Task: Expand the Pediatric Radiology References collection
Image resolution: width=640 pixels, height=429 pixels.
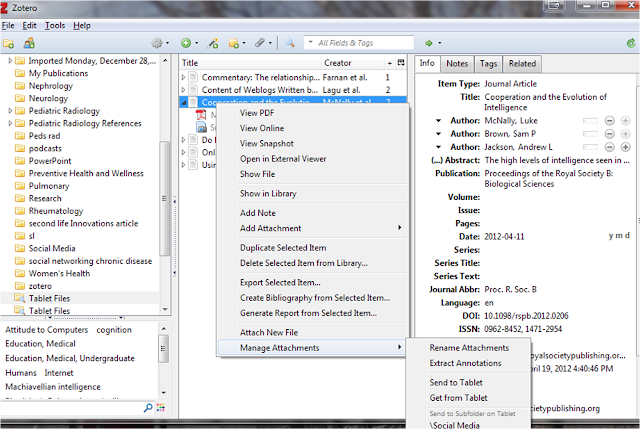Action: [x=10, y=123]
